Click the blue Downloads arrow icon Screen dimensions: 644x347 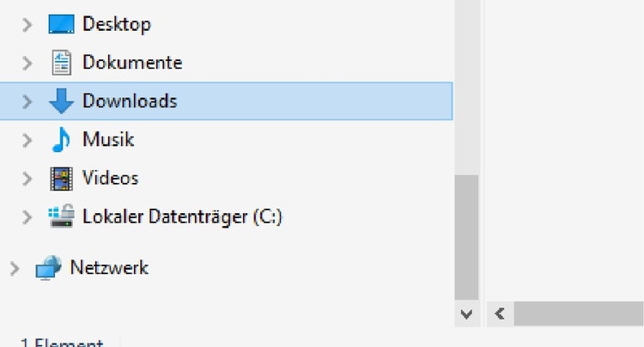click(61, 101)
